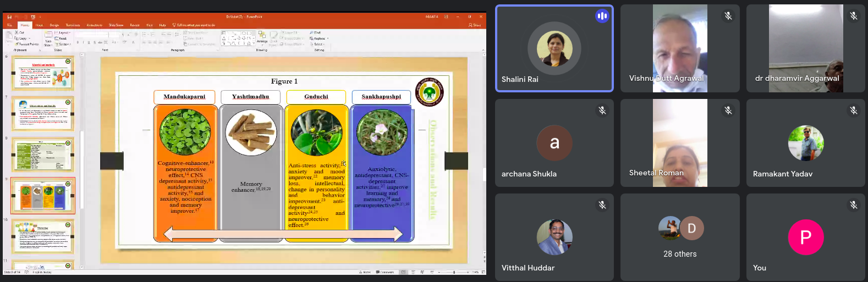Adjust the zoom slider in status bar

(x=454, y=272)
